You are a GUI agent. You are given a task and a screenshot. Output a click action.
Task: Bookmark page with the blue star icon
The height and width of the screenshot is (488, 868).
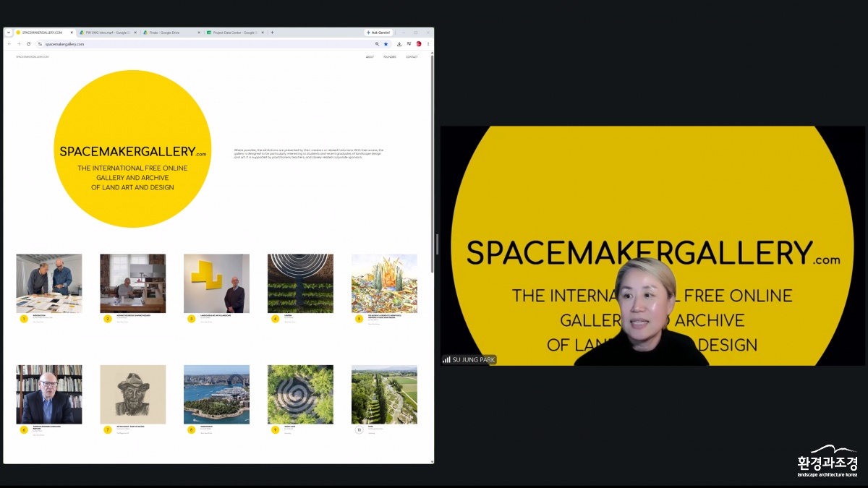tap(386, 44)
